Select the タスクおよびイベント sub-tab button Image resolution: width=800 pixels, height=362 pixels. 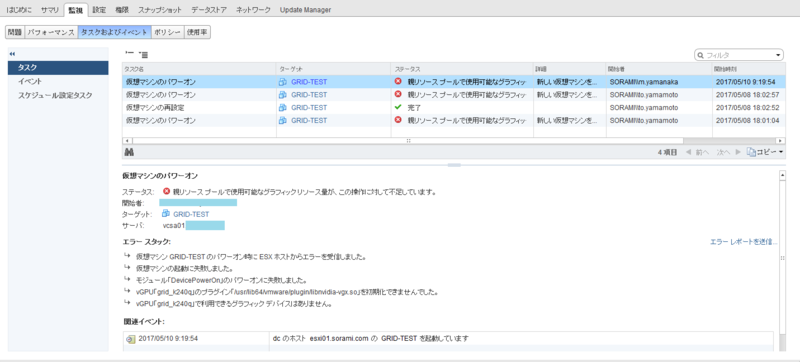pos(114,32)
